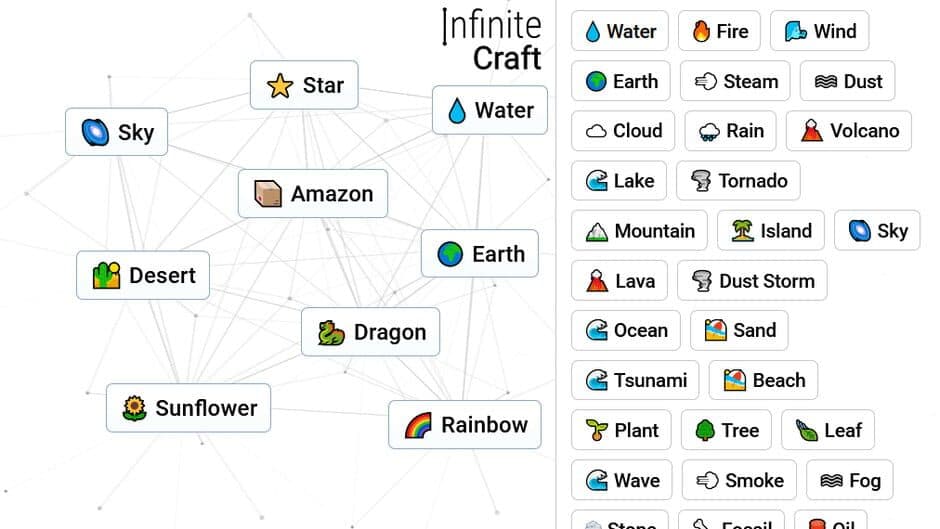Image resolution: width=940 pixels, height=529 pixels.
Task: Select the Steam element in sidebar
Action: 735,81
